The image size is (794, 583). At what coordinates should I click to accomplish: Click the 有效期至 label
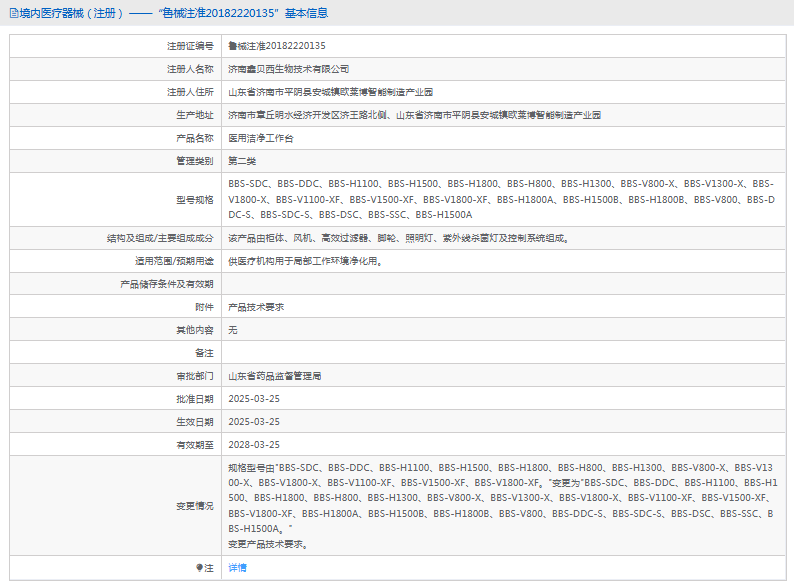(195, 445)
